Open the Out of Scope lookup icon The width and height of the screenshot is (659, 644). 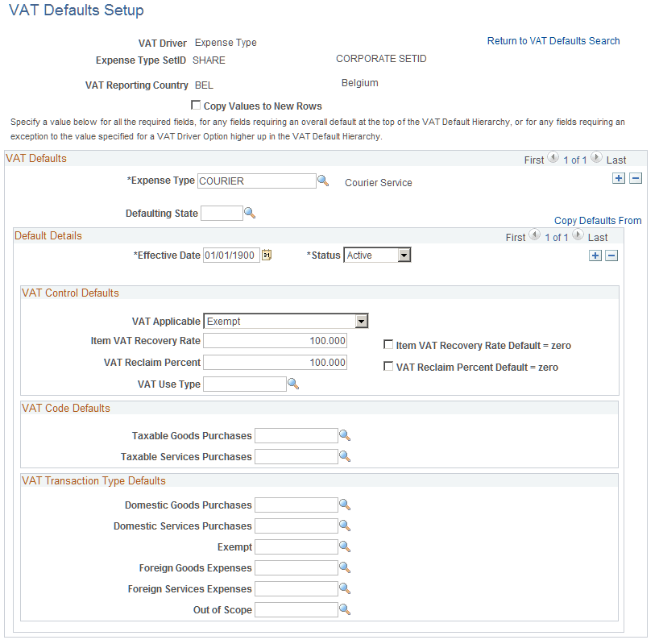345,609
